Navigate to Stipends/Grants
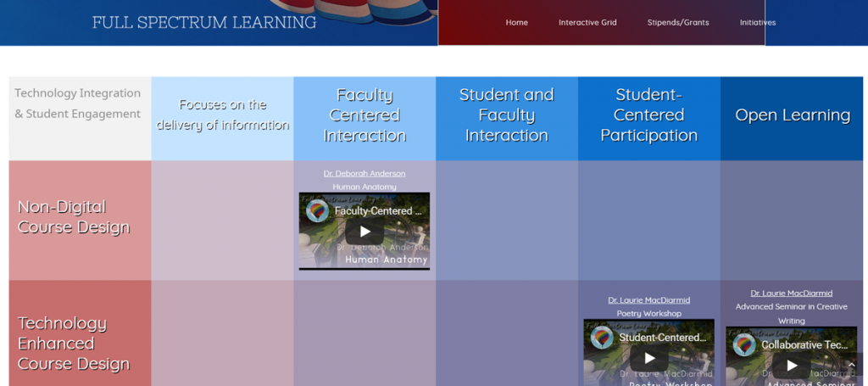Screen dimensions: 868x386 click(x=678, y=23)
